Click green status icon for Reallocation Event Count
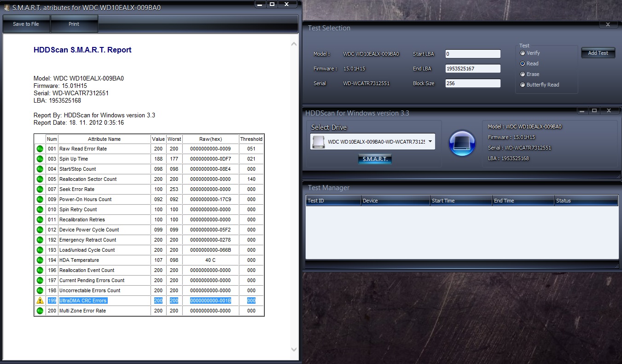The height and width of the screenshot is (364, 622). click(x=40, y=270)
